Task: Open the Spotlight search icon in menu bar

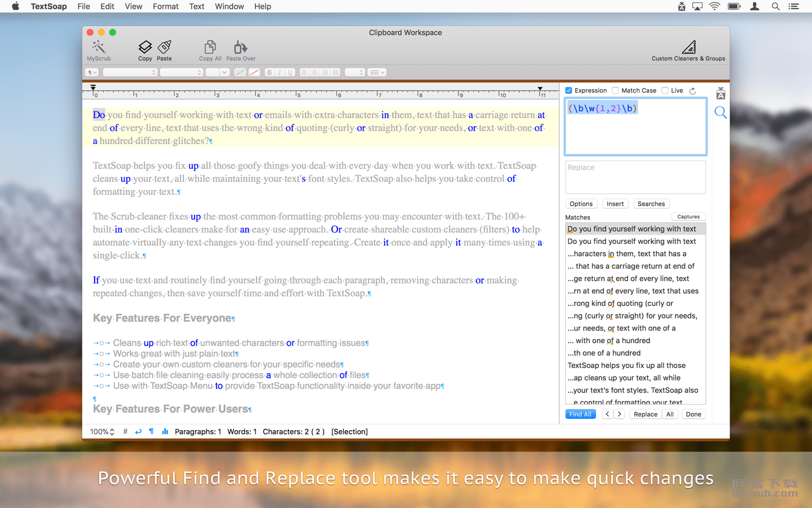Action: 776,6
